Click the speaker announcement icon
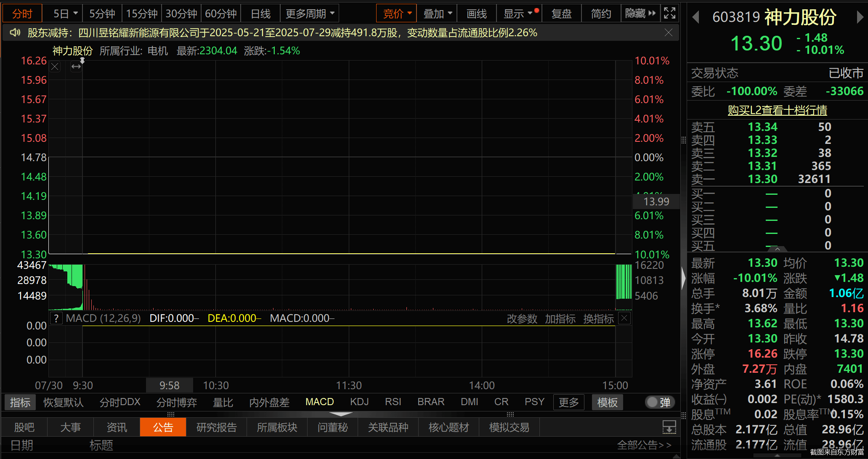The height and width of the screenshot is (459, 868). pyautogui.click(x=15, y=32)
